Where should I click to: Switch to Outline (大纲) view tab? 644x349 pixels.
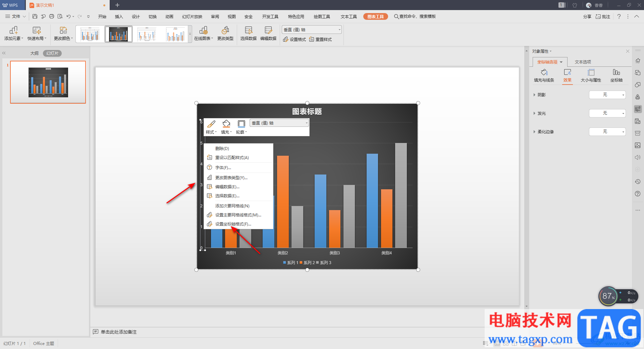pyautogui.click(x=35, y=53)
